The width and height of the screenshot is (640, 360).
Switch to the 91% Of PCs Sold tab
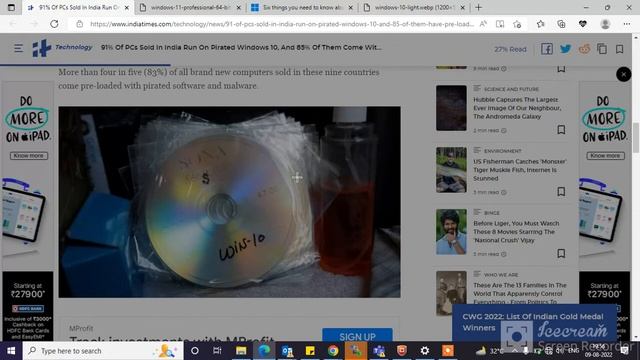click(78, 7)
